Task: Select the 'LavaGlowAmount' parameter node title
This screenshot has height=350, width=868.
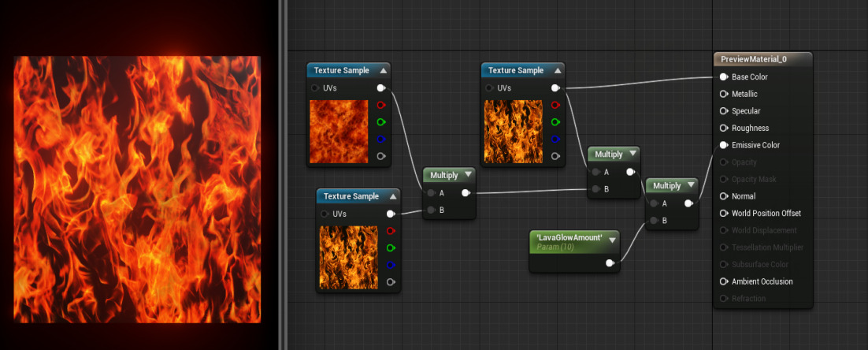Action: click(x=569, y=237)
